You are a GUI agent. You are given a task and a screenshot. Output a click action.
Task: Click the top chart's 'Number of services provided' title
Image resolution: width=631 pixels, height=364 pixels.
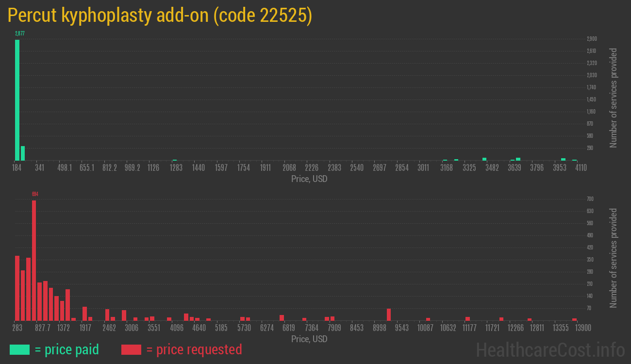[614, 98]
